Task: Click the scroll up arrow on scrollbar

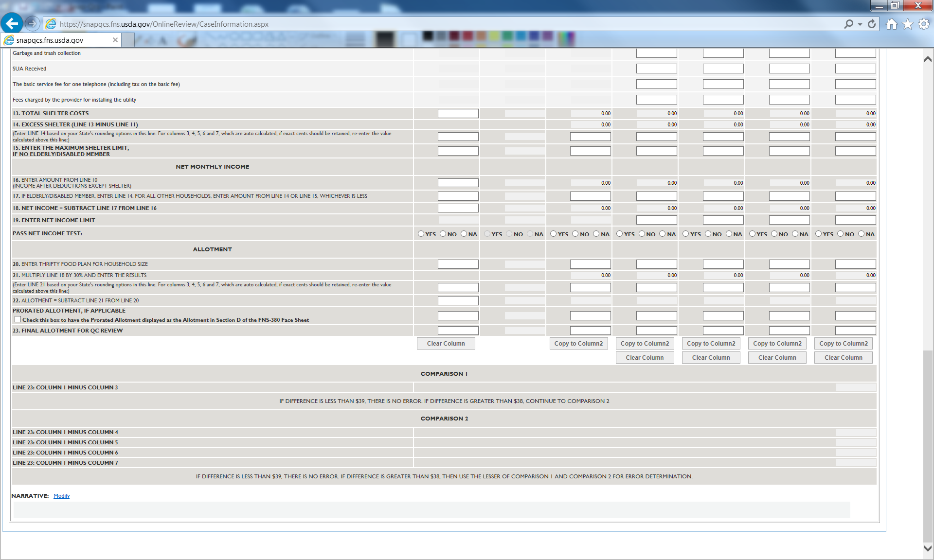Action: (x=928, y=59)
